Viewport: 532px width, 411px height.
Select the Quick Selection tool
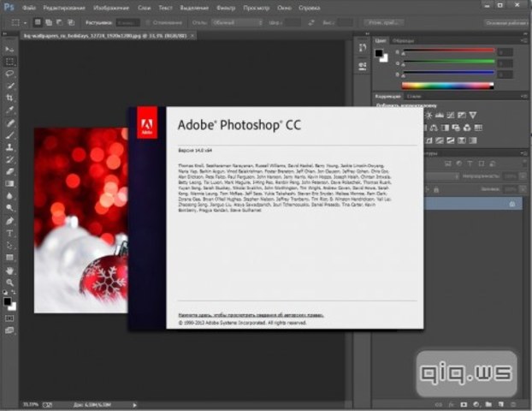[x=9, y=86]
